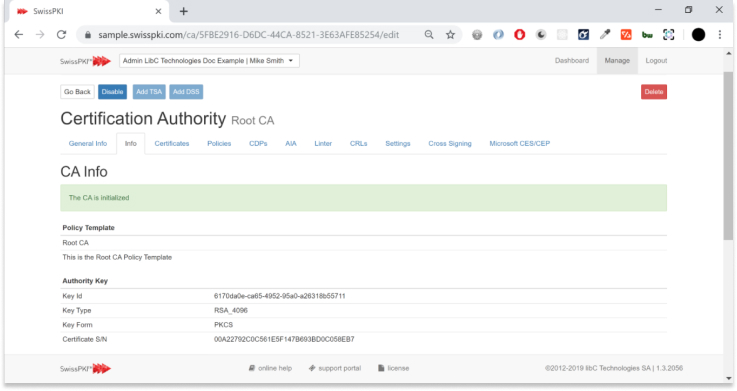The width and height of the screenshot is (737, 391).
Task: Click the Go Back button
Action: point(77,92)
